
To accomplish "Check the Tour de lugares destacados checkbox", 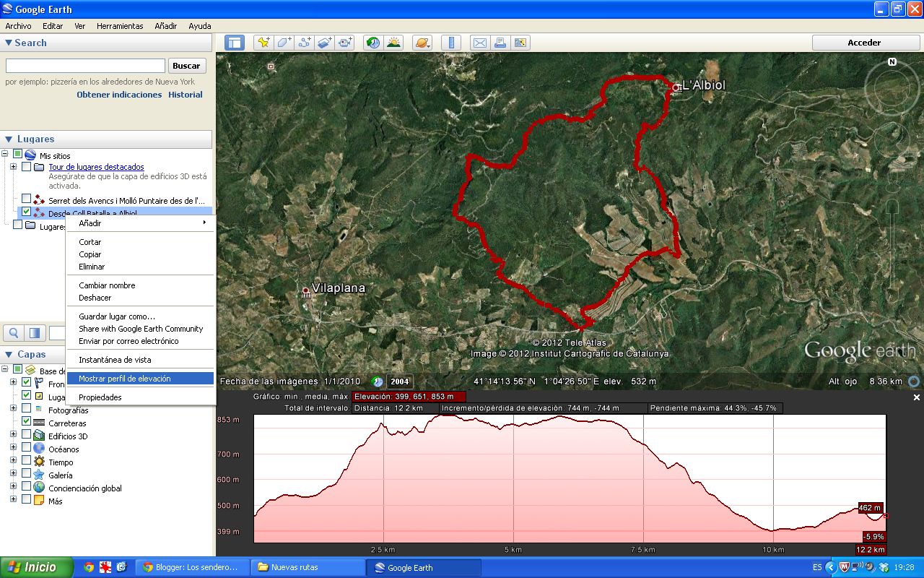I will pyautogui.click(x=26, y=167).
